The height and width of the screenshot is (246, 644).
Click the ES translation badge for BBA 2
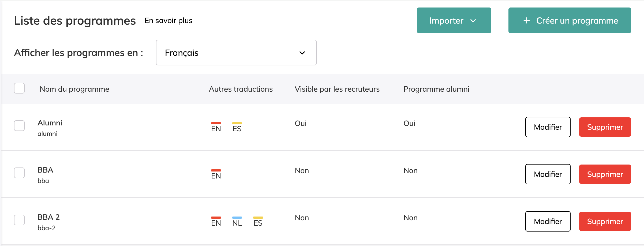click(x=258, y=222)
